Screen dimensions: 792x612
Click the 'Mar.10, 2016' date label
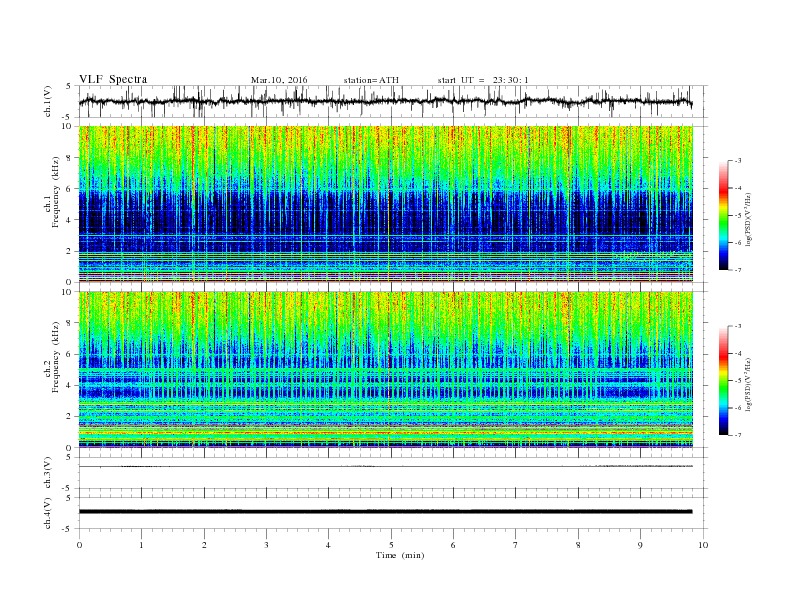(x=279, y=80)
